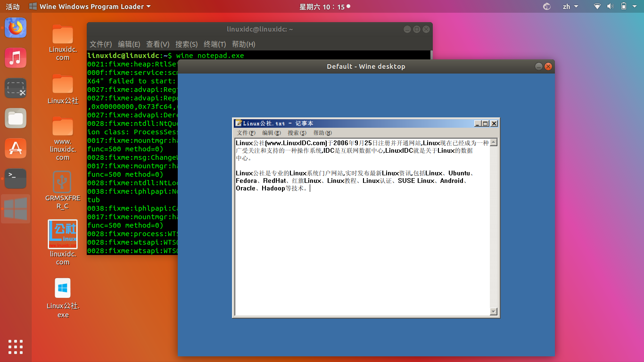The image size is (644, 362).
Task: Open notepad 搜索(S) menu
Action: click(297, 133)
